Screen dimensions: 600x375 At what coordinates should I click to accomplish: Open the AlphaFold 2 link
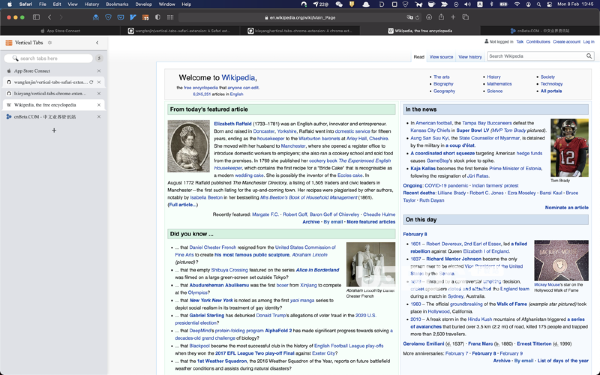[x=279, y=331]
